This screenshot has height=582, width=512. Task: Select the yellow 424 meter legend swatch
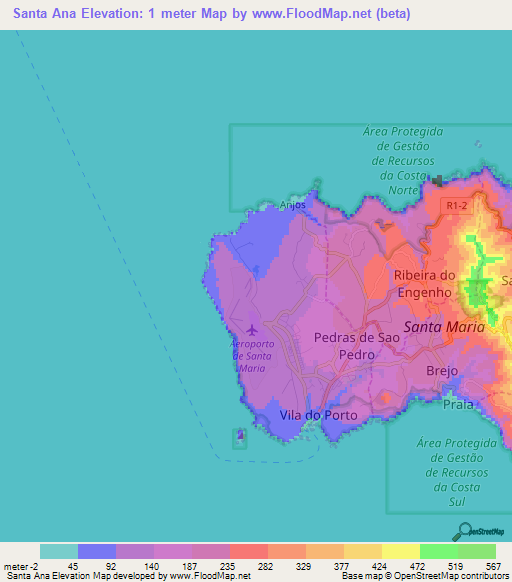[x=401, y=551]
